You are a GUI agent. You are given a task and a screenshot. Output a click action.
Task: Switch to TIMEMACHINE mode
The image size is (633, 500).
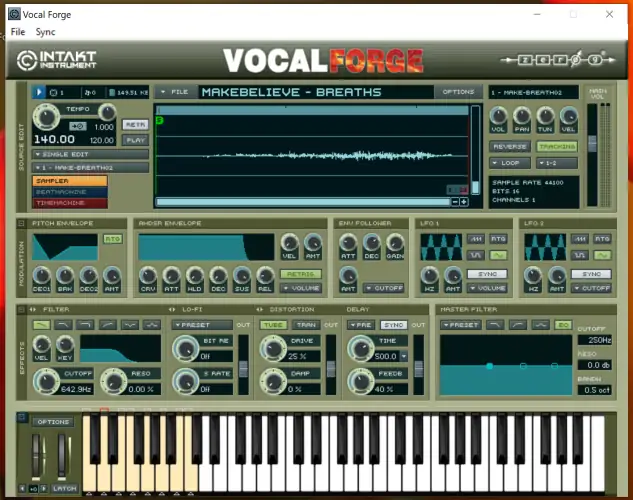point(70,203)
